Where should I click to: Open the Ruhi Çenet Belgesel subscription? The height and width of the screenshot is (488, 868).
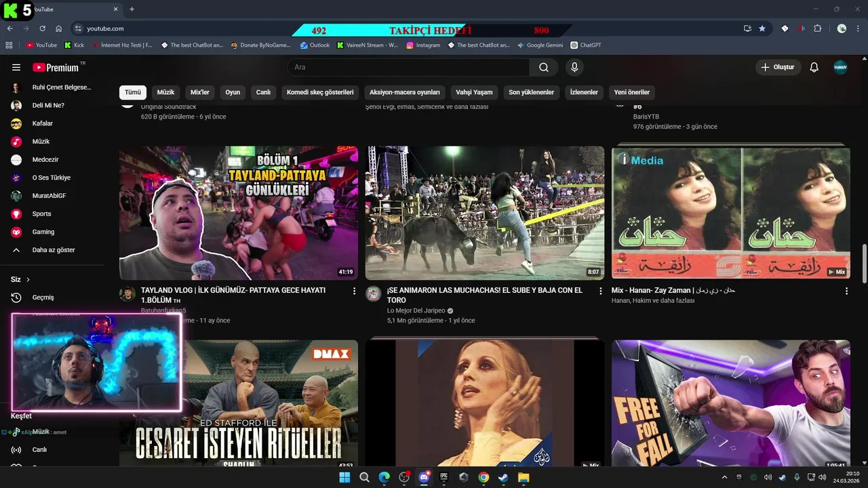(x=52, y=87)
